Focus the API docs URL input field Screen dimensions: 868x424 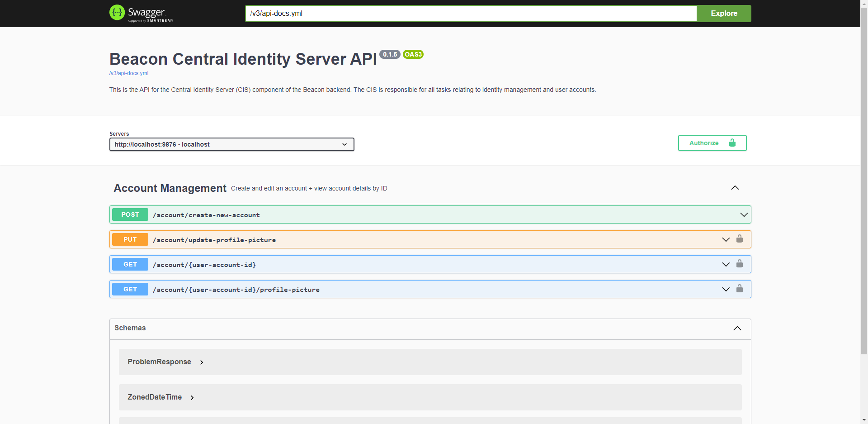point(471,14)
